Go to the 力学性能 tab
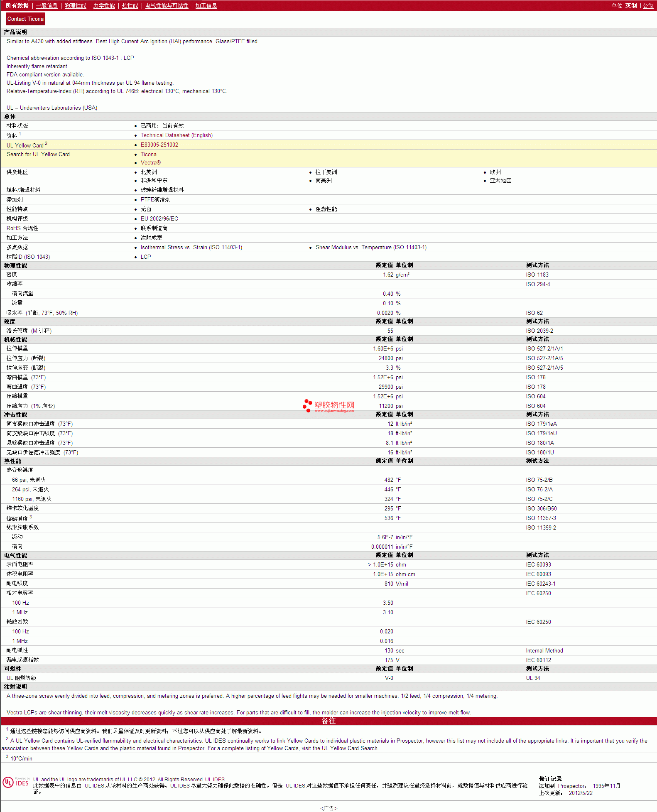 tap(104, 5)
